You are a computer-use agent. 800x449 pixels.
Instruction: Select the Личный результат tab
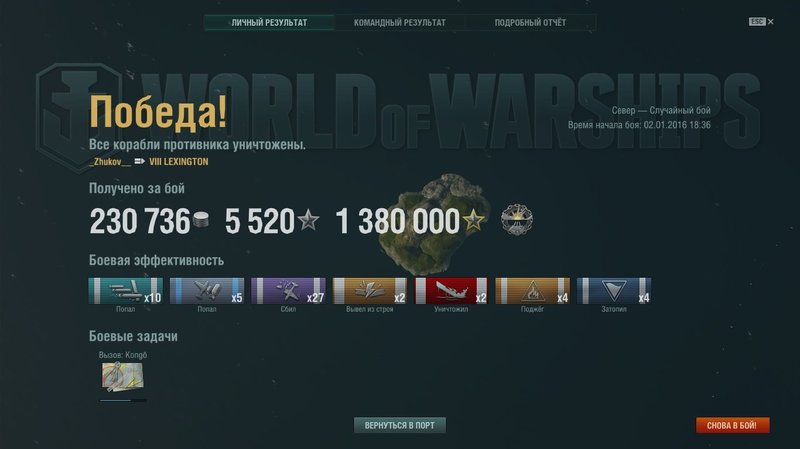click(x=269, y=22)
